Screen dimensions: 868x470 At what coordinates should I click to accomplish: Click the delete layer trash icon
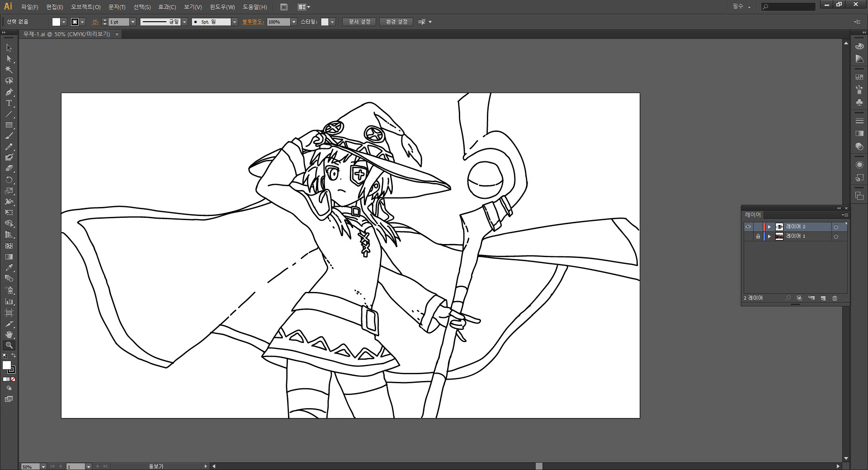pos(835,298)
